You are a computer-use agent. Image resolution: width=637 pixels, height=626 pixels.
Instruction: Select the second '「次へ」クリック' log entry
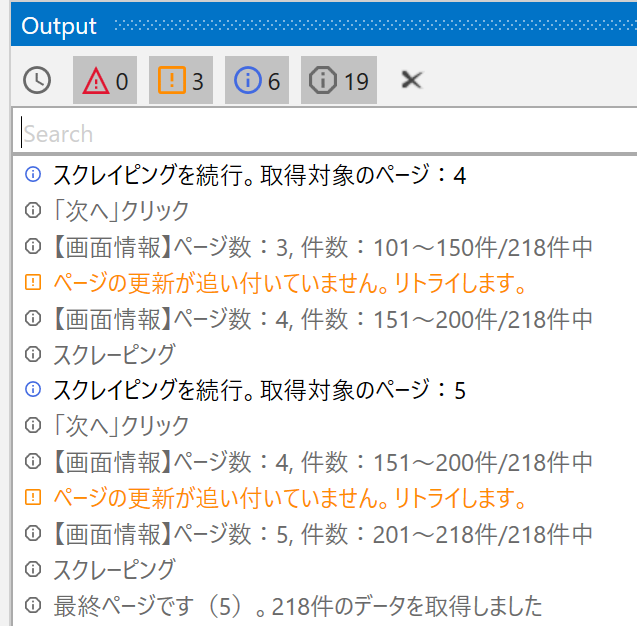pos(121,426)
